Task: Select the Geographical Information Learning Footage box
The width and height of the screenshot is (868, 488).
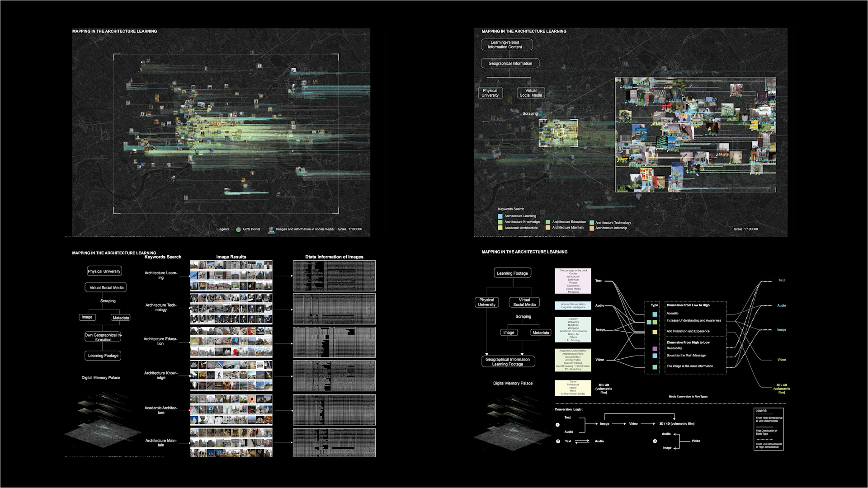Action: tap(508, 361)
